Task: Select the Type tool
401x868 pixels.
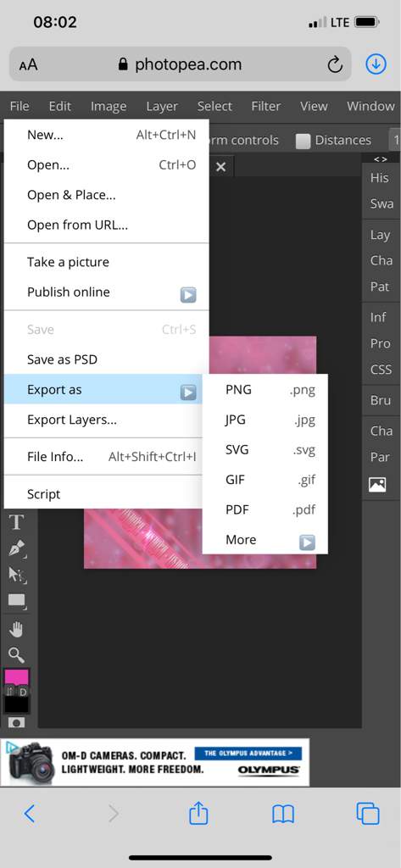Action: [x=17, y=522]
